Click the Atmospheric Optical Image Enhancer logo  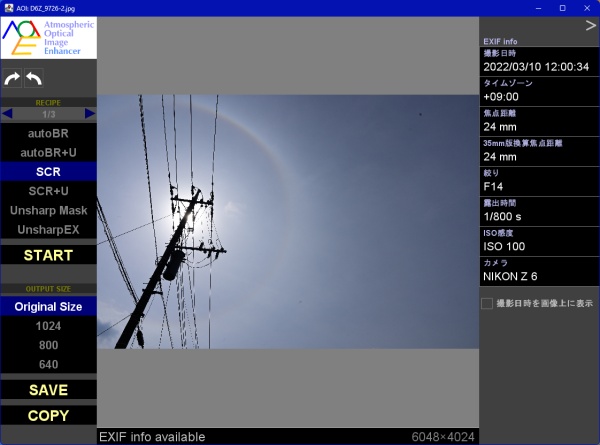point(48,37)
